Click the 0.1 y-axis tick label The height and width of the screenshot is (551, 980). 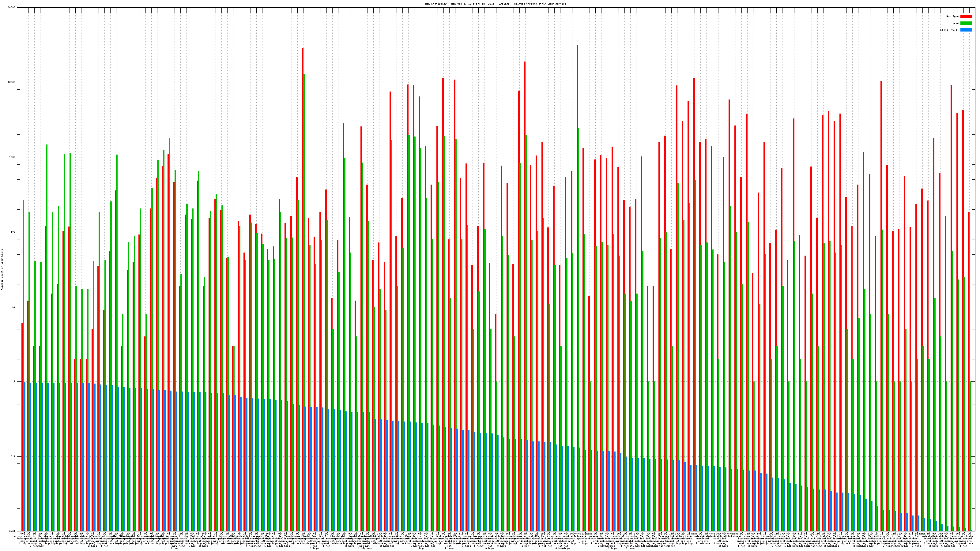[x=13, y=457]
